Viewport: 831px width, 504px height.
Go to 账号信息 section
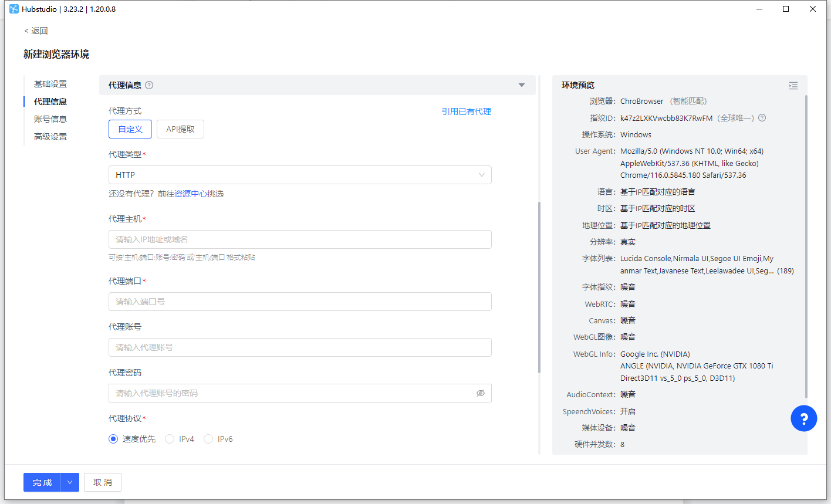click(x=50, y=119)
